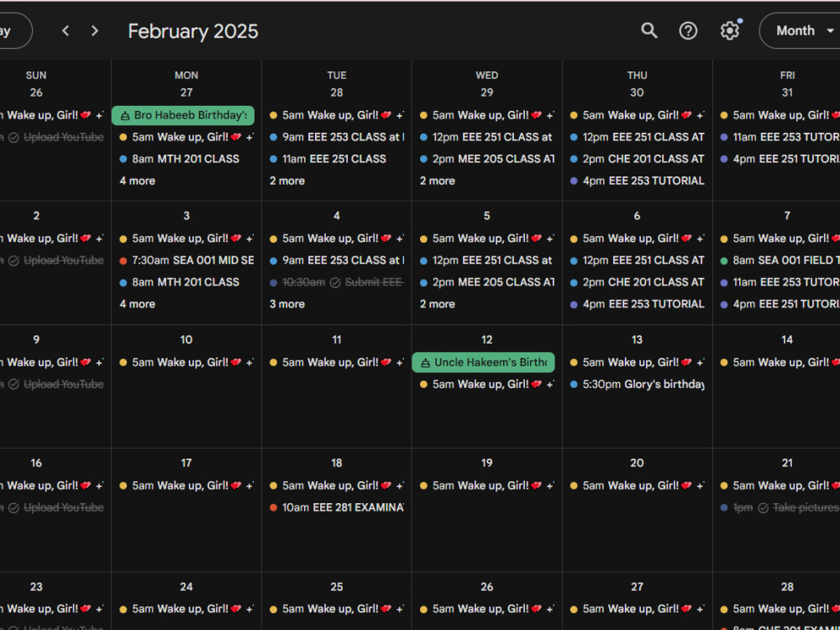Image resolution: width=840 pixels, height=630 pixels.
Task: Open 5am Wake up, Girl! on Monday 17
Action: (x=185, y=486)
